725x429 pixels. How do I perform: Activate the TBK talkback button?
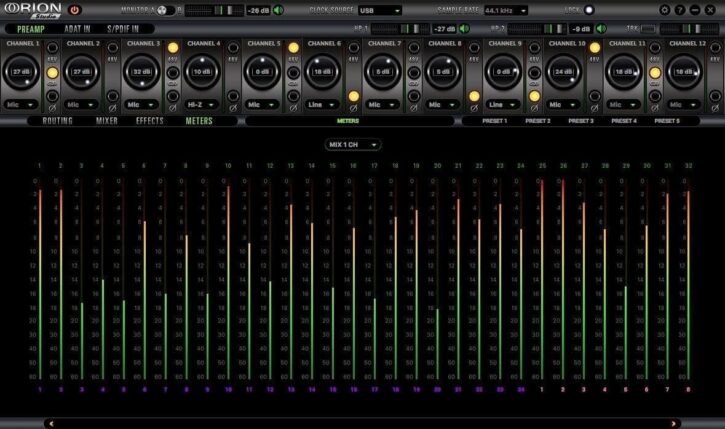(648, 29)
